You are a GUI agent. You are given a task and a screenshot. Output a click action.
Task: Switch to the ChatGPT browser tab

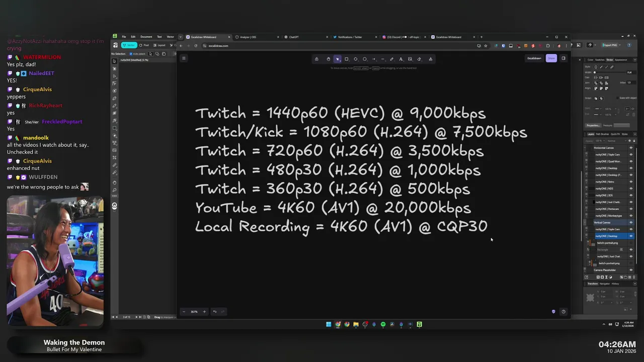[x=305, y=37]
